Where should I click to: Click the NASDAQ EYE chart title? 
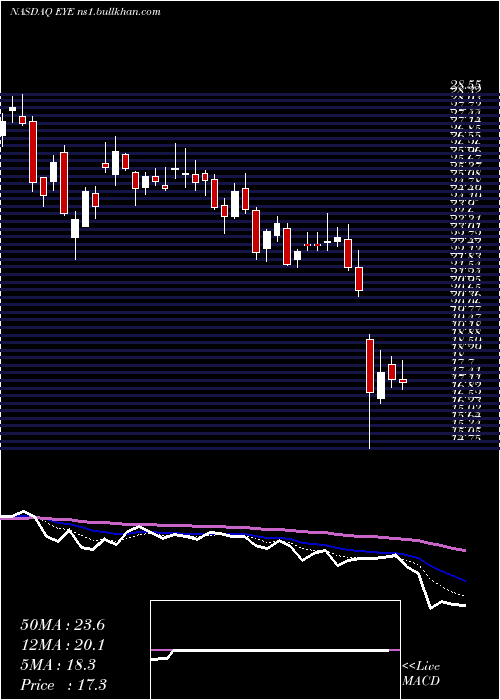pyautogui.click(x=85, y=12)
